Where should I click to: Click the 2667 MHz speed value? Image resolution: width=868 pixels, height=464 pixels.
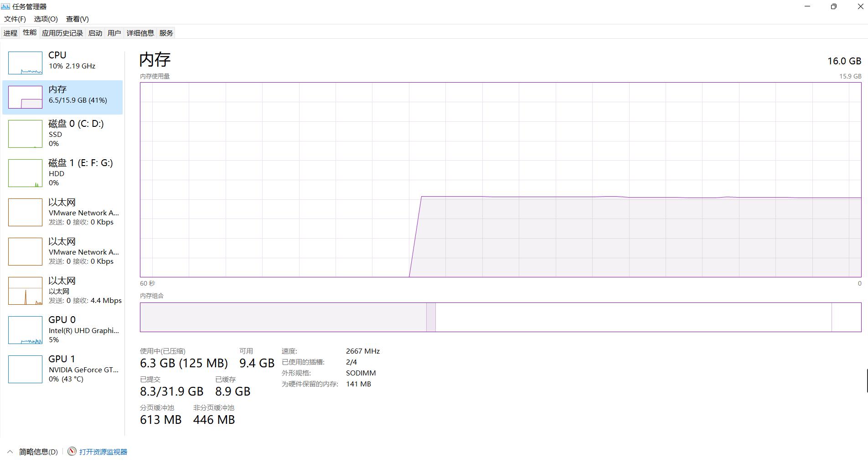click(363, 351)
